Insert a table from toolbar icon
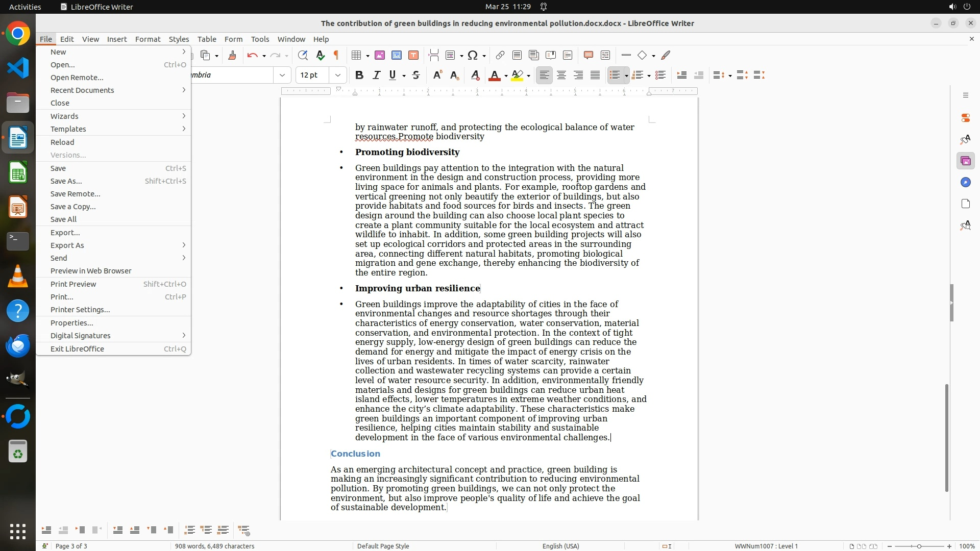 pyautogui.click(x=357, y=56)
